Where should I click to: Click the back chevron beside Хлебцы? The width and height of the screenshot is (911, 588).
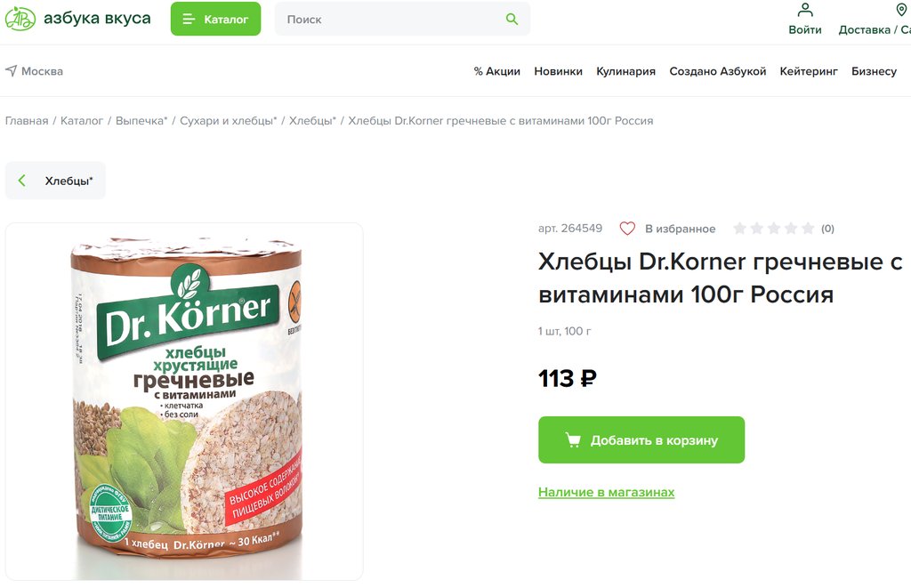(x=22, y=181)
